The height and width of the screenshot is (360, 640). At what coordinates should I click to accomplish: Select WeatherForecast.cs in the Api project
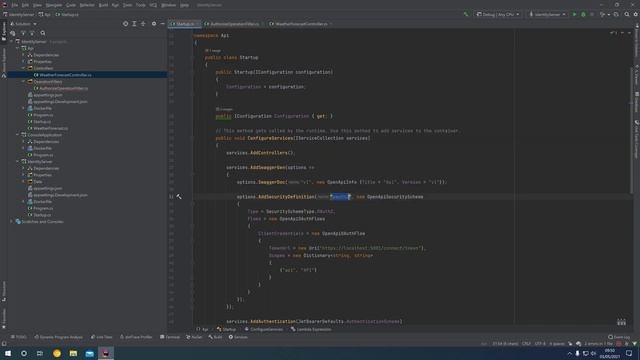click(51, 128)
